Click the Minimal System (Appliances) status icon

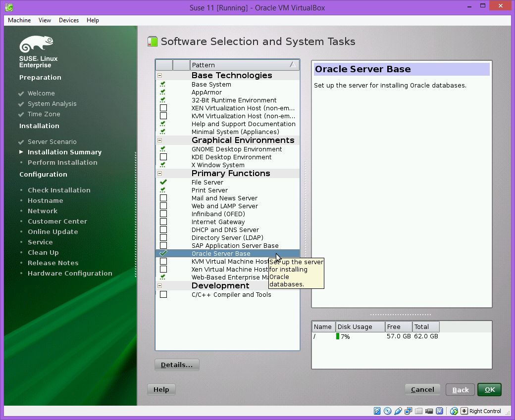(162, 132)
